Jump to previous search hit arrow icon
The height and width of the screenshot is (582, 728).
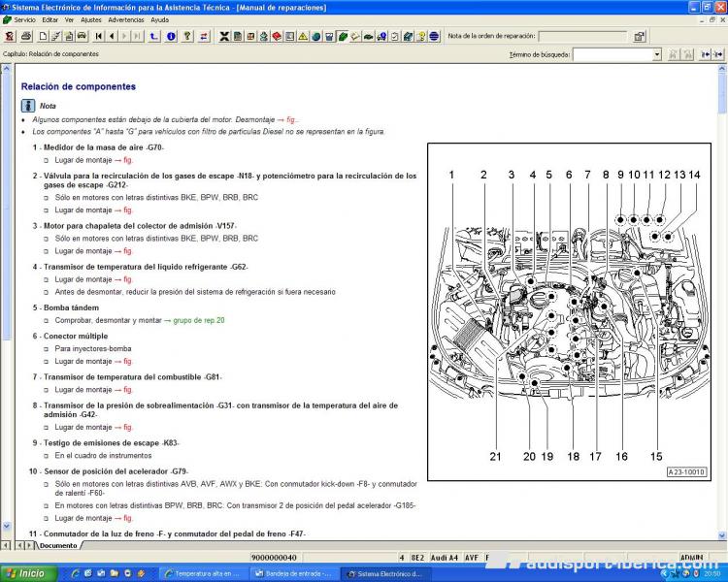tap(706, 54)
